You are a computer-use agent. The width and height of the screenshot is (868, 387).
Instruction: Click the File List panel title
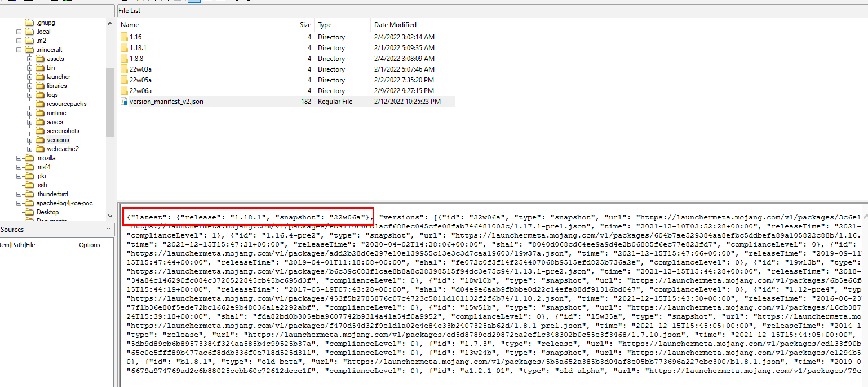pos(130,11)
